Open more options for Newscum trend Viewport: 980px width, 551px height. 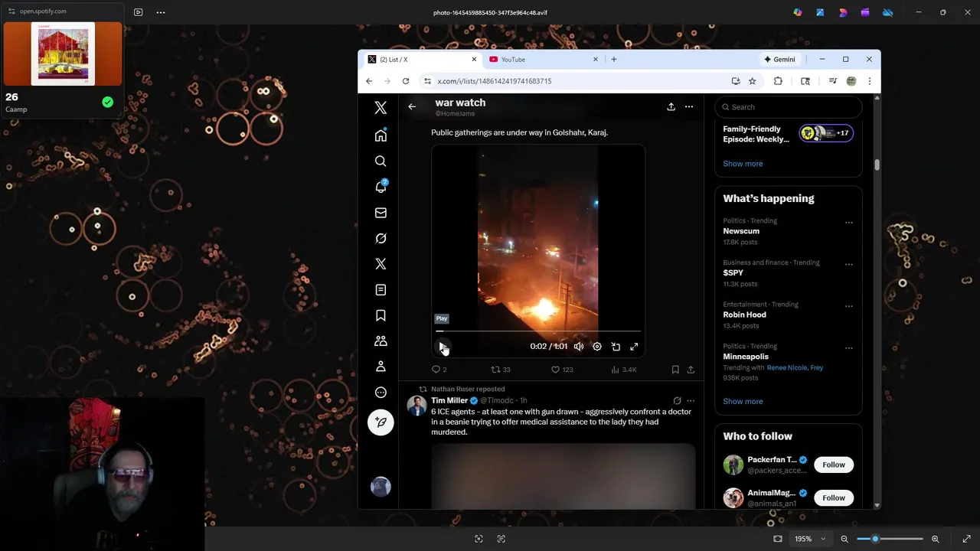coord(848,223)
